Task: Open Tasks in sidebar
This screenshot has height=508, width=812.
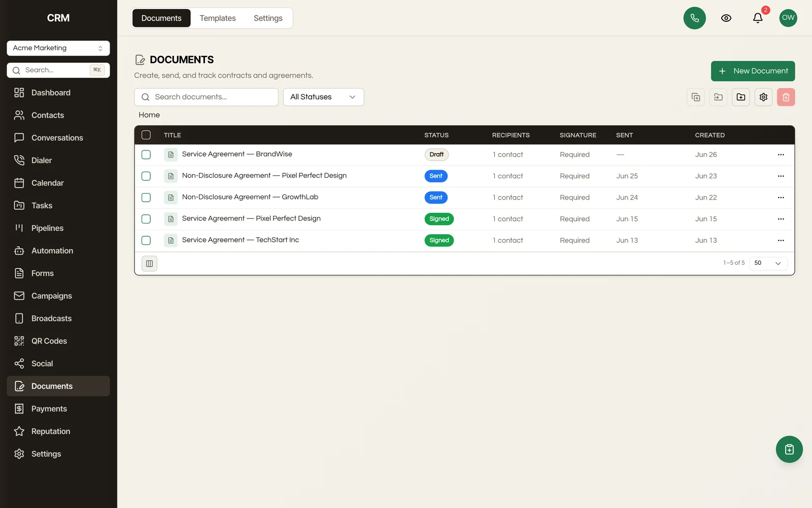Action: (x=58, y=206)
